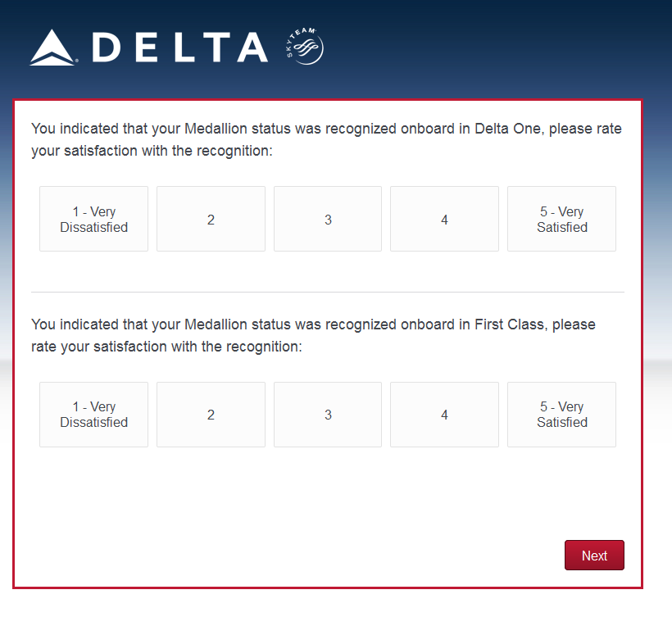Choose rating 3 for First Class question
672x617 pixels.
[x=328, y=415]
